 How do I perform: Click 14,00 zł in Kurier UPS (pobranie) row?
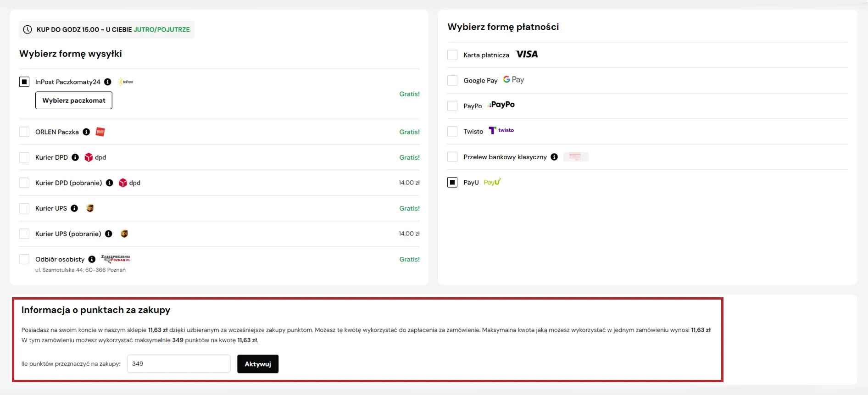click(409, 234)
